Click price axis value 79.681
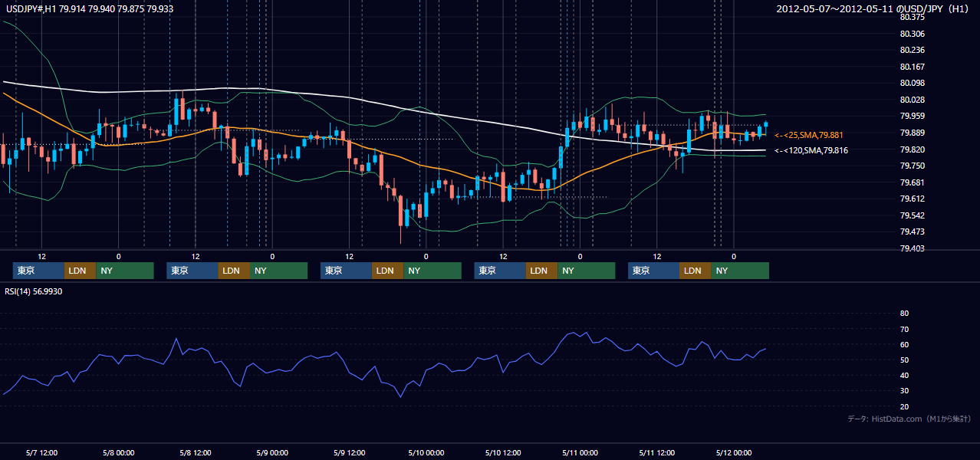 (x=912, y=182)
